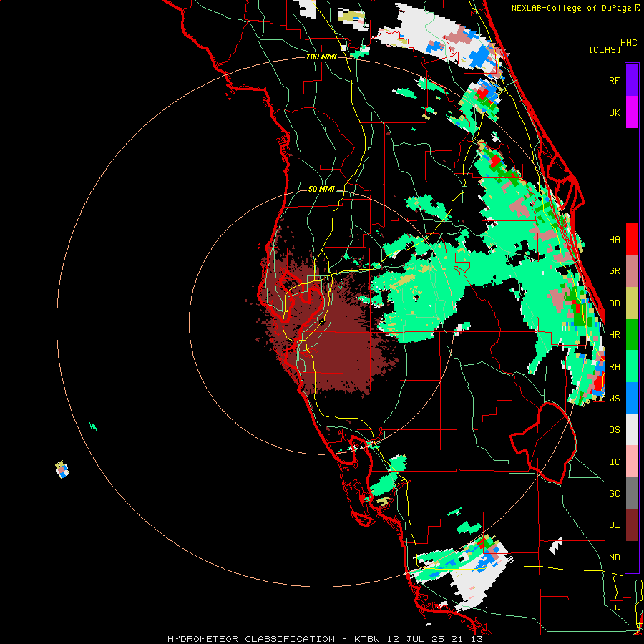The height and width of the screenshot is (644, 644).
Task: Click the purple RF legend color swatch
Action: tap(632, 80)
